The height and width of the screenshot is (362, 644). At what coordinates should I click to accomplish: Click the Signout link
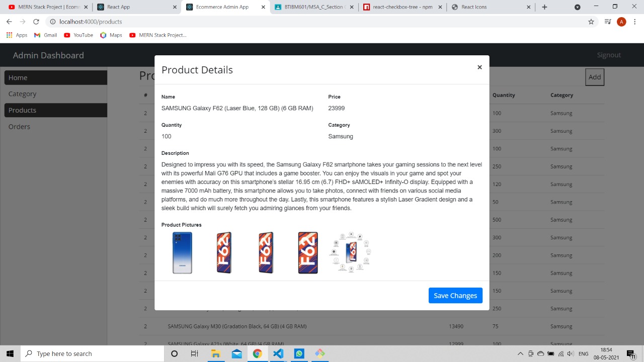tap(609, 55)
